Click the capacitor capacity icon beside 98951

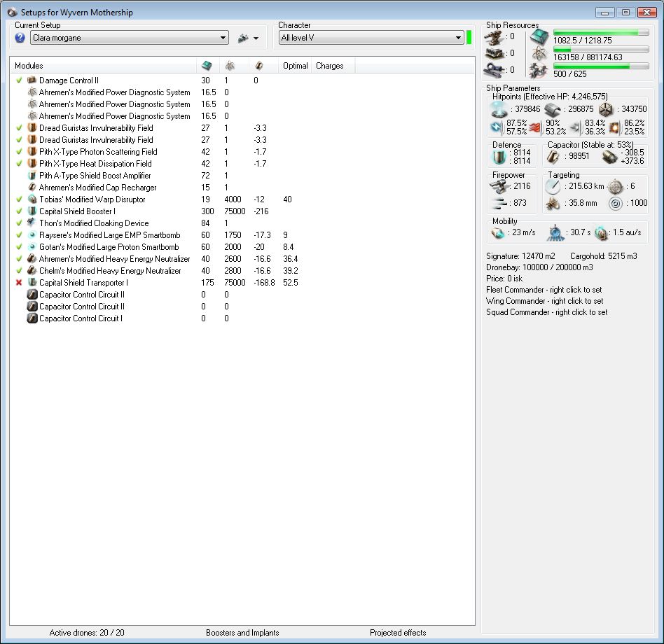[553, 157]
